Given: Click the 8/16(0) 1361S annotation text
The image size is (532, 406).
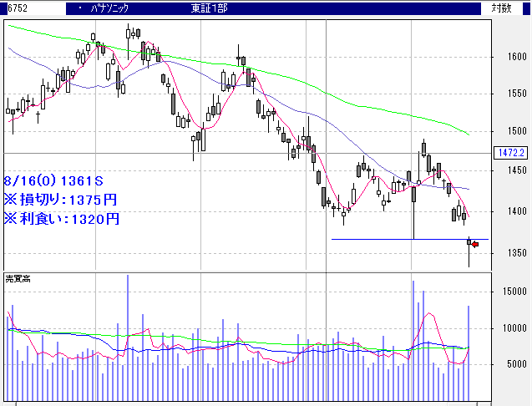Looking at the screenshot, I should coord(53,180).
